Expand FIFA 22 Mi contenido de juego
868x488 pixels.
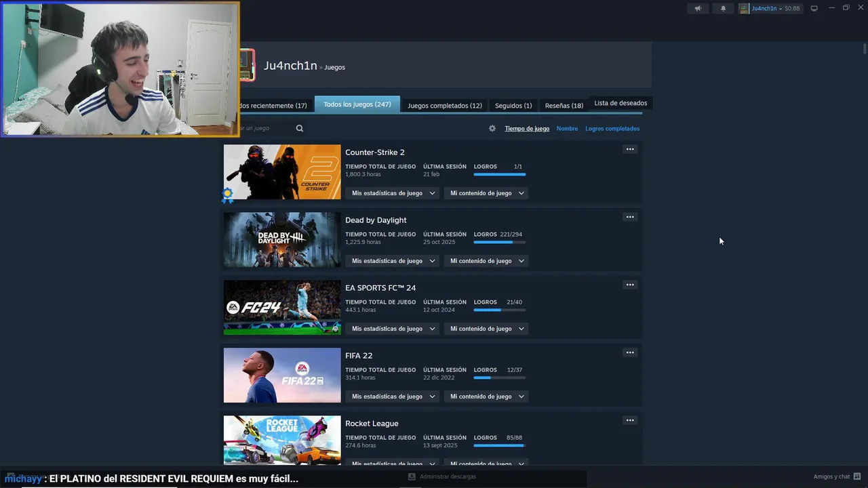[486, 396]
